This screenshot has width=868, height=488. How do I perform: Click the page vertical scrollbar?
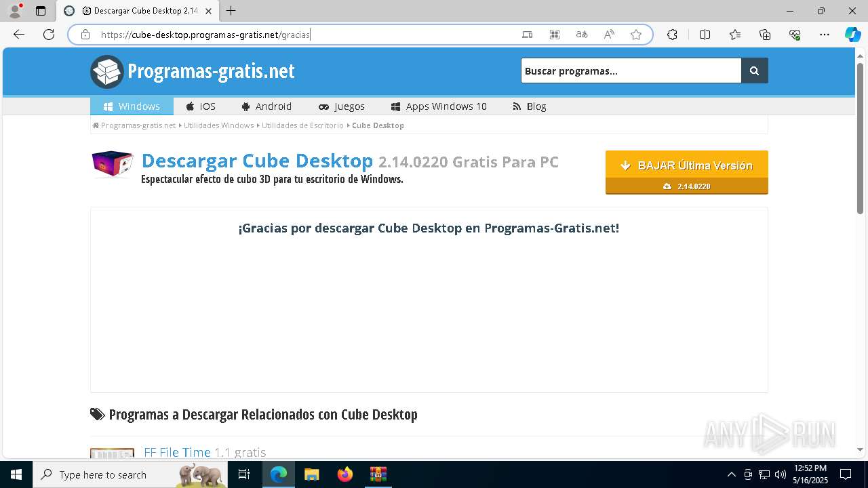(861, 139)
